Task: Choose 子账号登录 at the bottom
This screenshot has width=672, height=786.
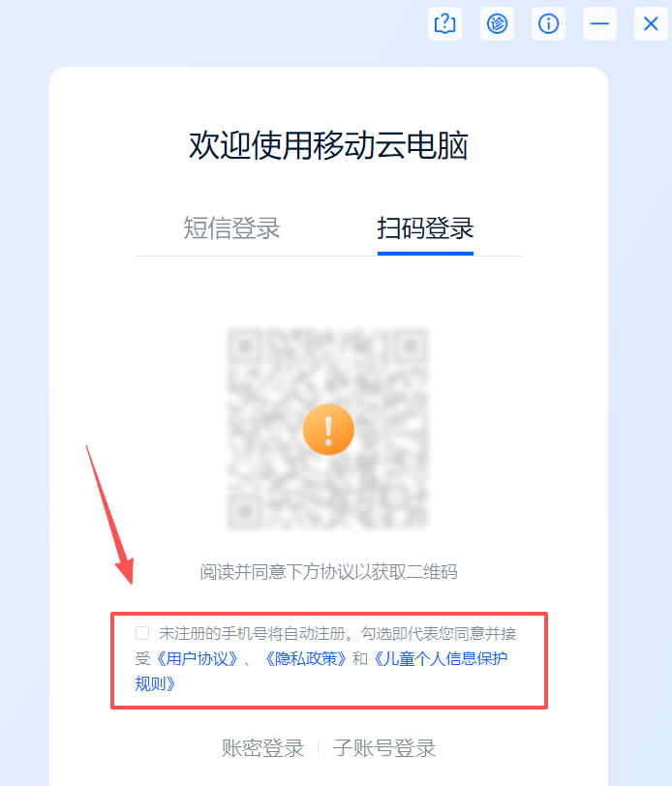Action: [x=384, y=748]
